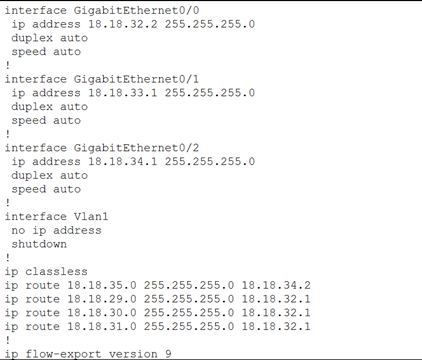Click the IP address 18.18.32.2
Screen dimensions: 422x360
123,24
